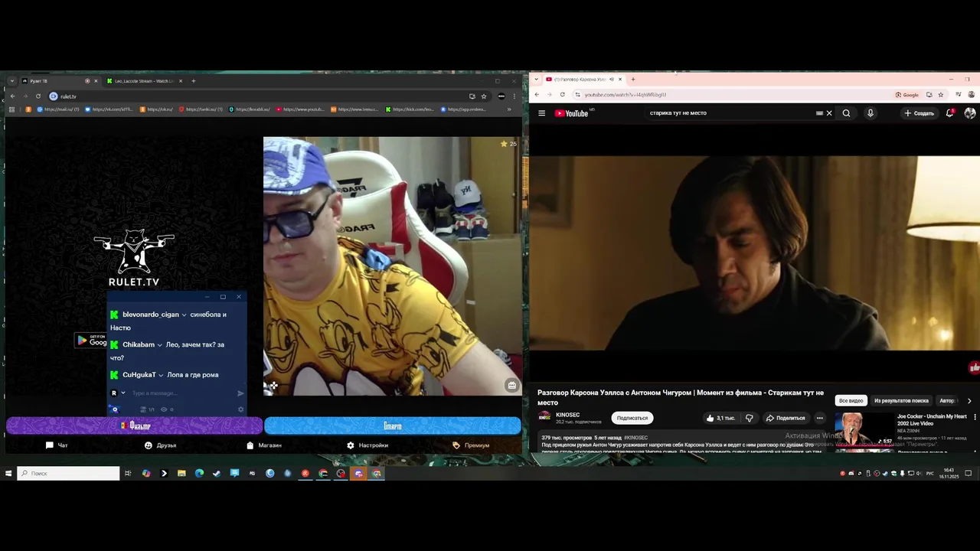Screen dimensions: 980x551
Task: Open the YouTube notifications bell
Action: pos(950,113)
